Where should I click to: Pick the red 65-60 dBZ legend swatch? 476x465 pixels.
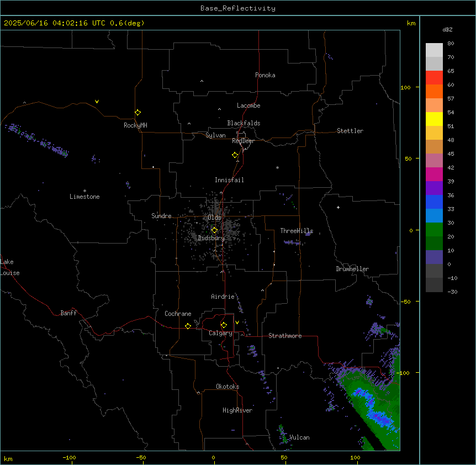pyautogui.click(x=434, y=78)
